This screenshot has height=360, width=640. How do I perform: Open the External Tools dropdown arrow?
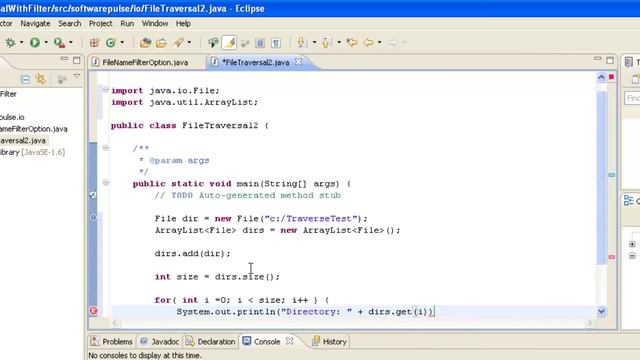click(x=71, y=42)
